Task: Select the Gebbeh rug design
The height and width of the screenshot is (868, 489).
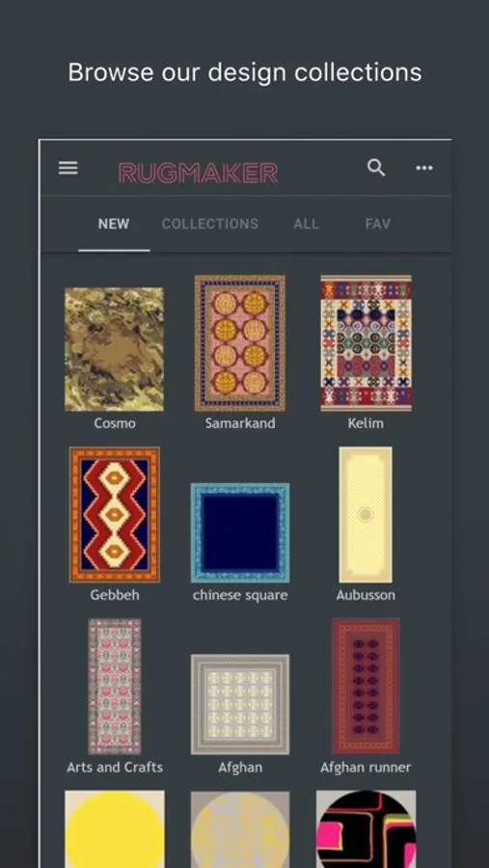Action: pos(115,515)
